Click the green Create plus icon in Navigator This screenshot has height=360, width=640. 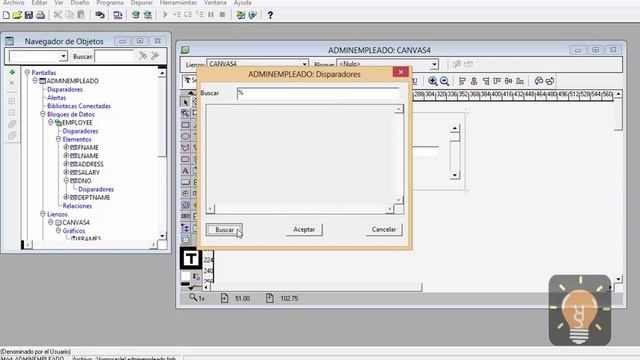[12, 72]
